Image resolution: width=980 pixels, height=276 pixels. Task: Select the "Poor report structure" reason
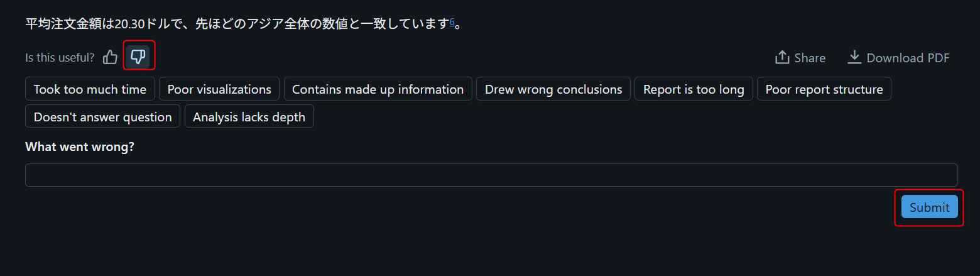pos(824,89)
